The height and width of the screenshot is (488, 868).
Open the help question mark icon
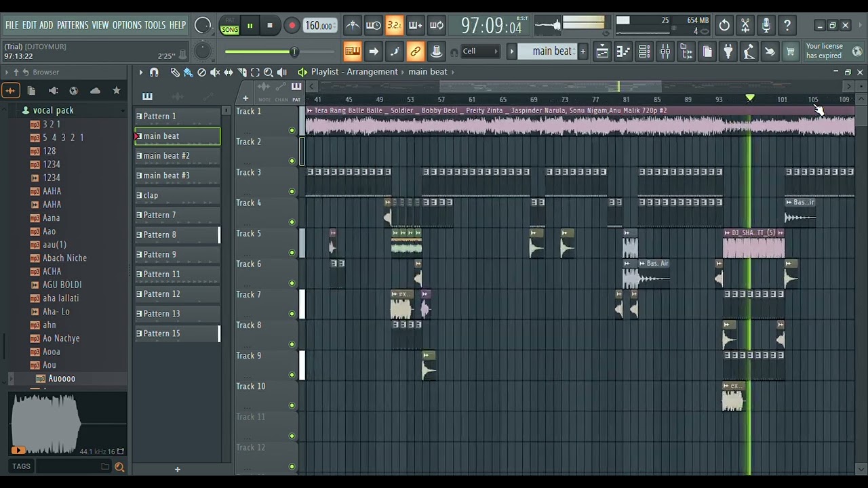tap(787, 26)
